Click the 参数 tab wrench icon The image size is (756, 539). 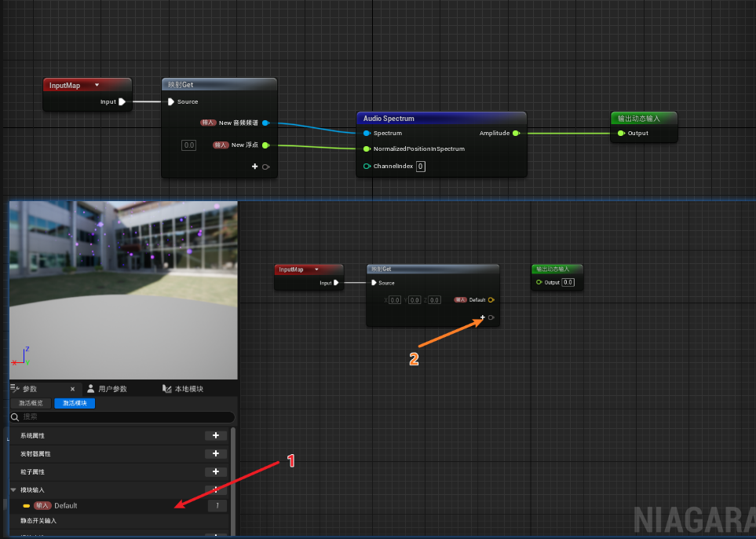pyautogui.click(x=15, y=388)
